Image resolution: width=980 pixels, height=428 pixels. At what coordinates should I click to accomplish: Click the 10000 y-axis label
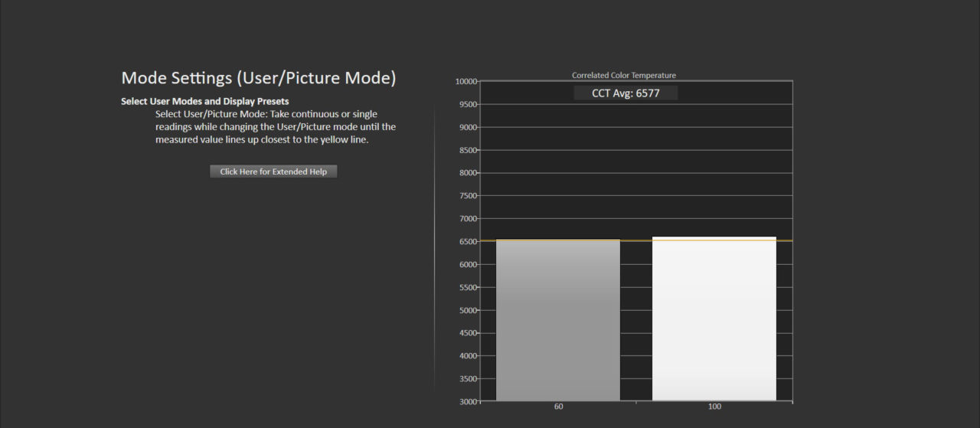pyautogui.click(x=466, y=81)
